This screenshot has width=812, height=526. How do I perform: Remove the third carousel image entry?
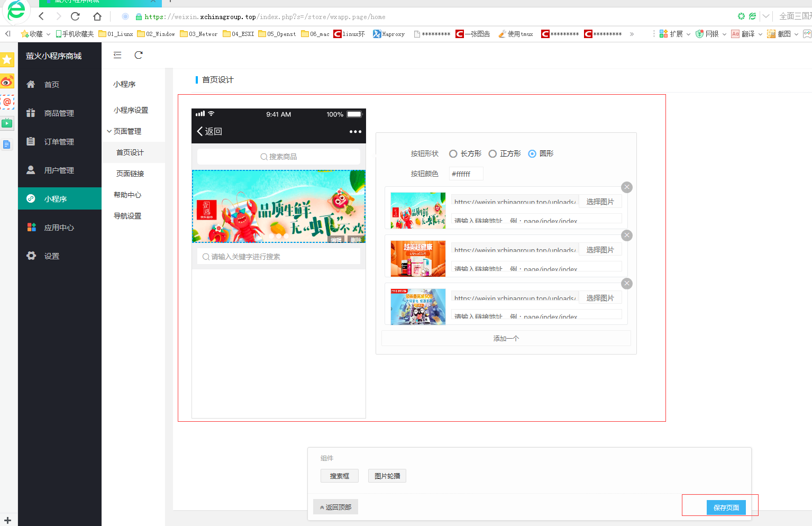pos(627,284)
